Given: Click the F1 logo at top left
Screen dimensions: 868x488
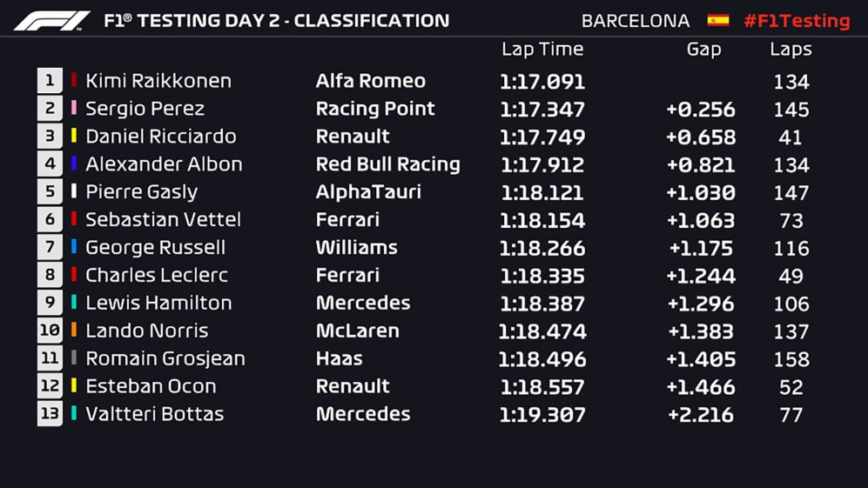Looking at the screenshot, I should [51, 20].
